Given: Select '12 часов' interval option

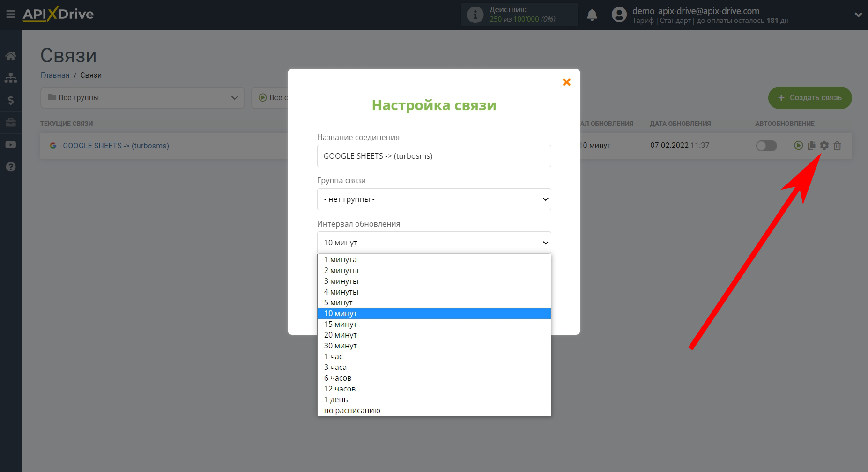Looking at the screenshot, I should click(434, 389).
